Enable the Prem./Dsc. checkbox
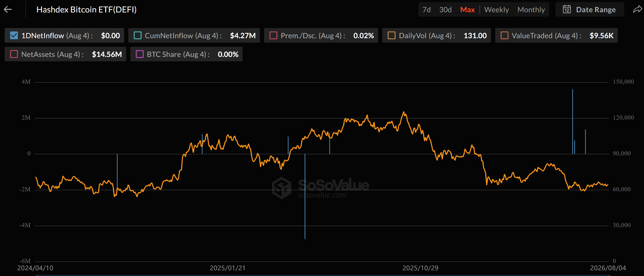Image resolution: width=644 pixels, height=276 pixels. (273, 35)
